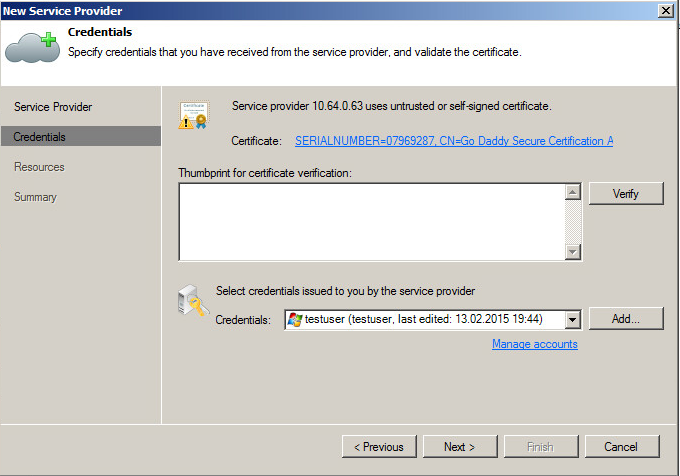Image resolution: width=680 pixels, height=476 pixels.
Task: Click the certificate warning icon
Action: pos(193,116)
